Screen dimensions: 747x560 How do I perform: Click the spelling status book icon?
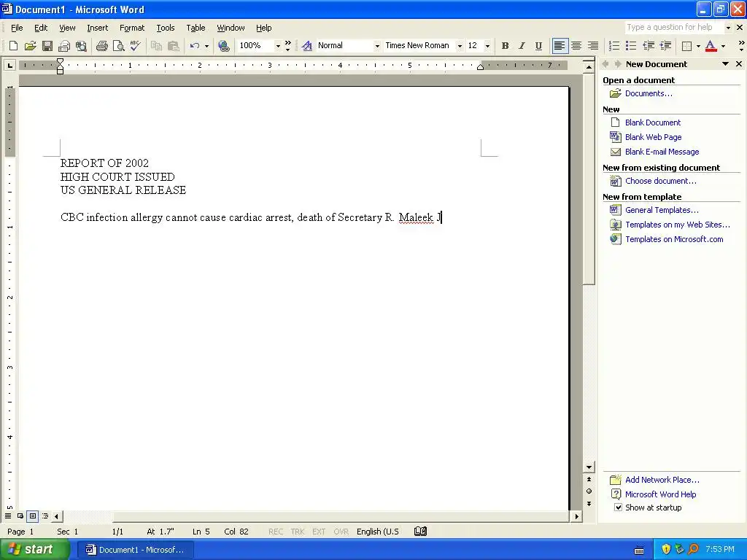[x=420, y=531]
